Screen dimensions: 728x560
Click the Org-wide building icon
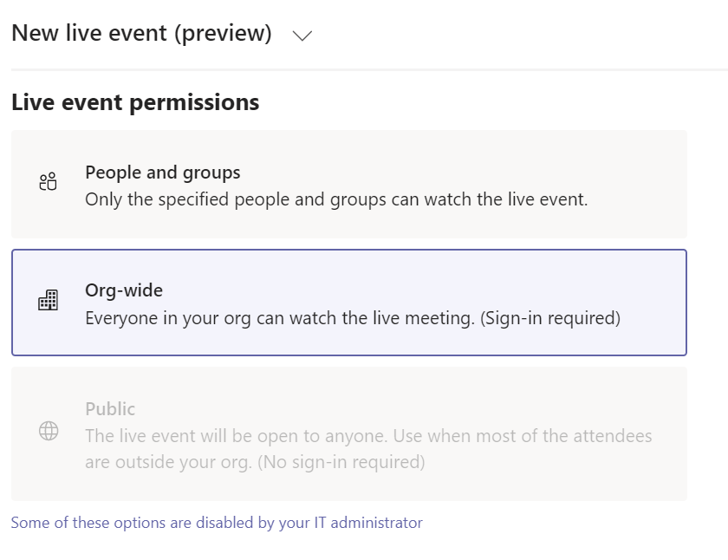coord(49,301)
